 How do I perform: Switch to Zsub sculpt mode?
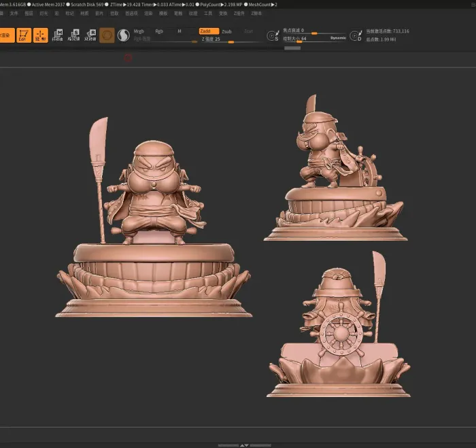pyautogui.click(x=226, y=31)
